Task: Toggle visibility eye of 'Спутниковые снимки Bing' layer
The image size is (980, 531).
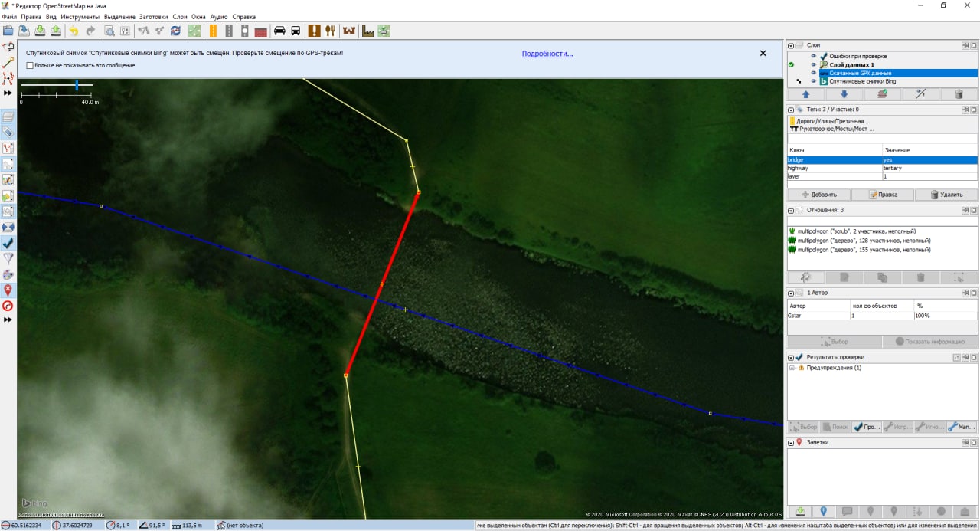Action: [814, 81]
